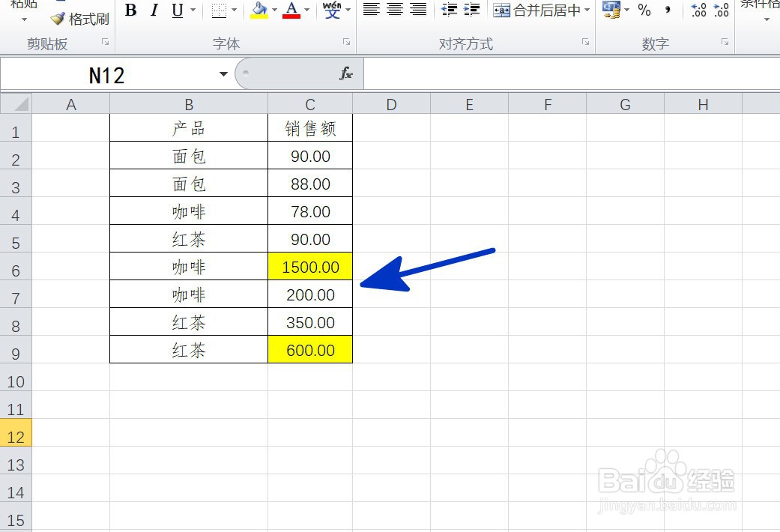Select column D header
The width and height of the screenshot is (780, 532).
pyautogui.click(x=391, y=104)
